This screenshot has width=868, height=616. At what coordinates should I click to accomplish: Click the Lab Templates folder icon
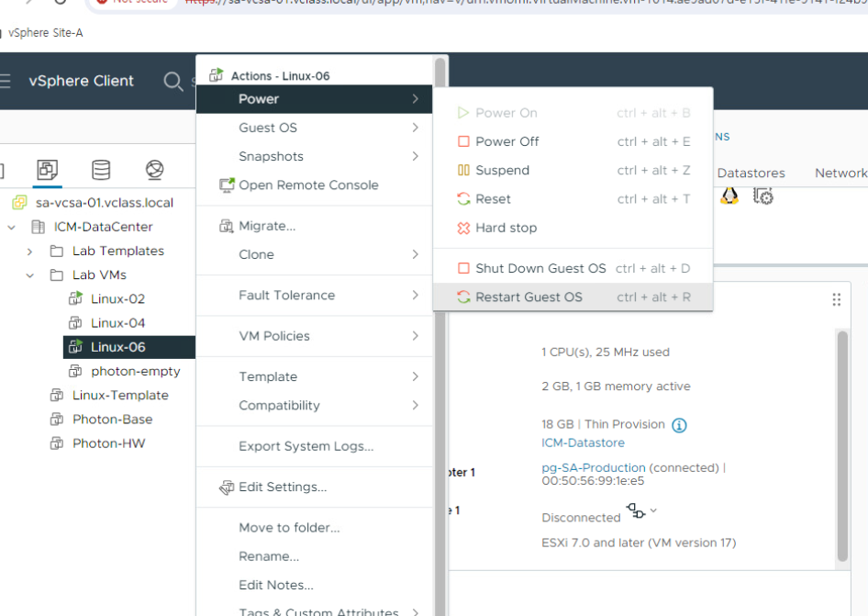pyautogui.click(x=57, y=251)
